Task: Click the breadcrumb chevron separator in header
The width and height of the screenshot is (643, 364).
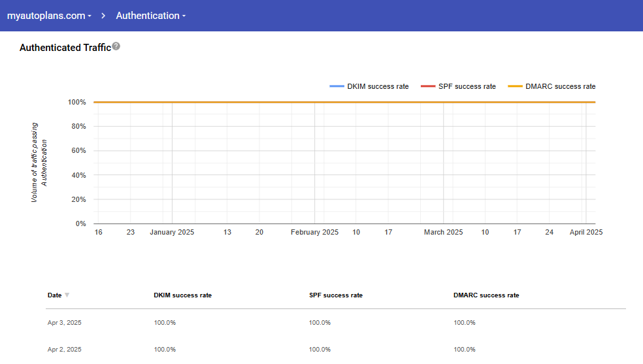Action: pos(103,16)
